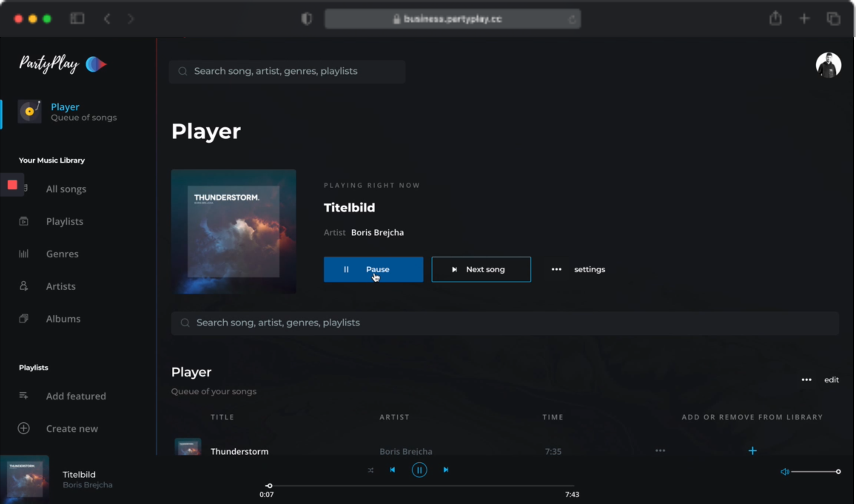Image resolution: width=856 pixels, height=504 pixels.
Task: Click the PartyPlay logo
Action: (63, 64)
